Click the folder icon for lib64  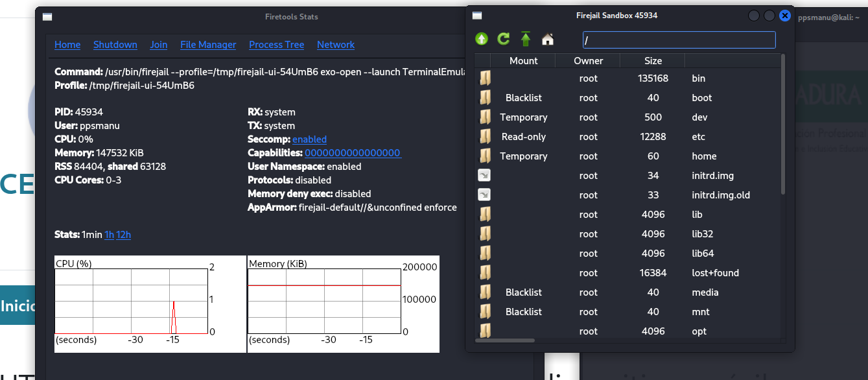(485, 254)
